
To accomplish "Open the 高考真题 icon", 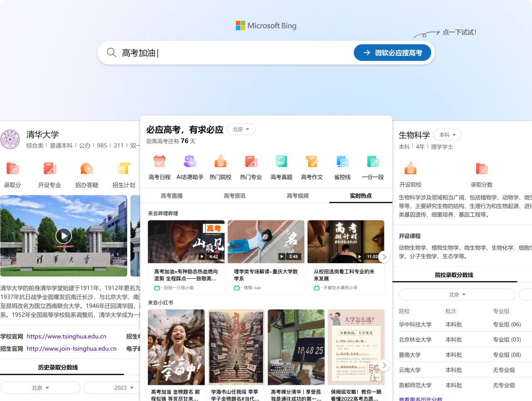I will tap(281, 161).
